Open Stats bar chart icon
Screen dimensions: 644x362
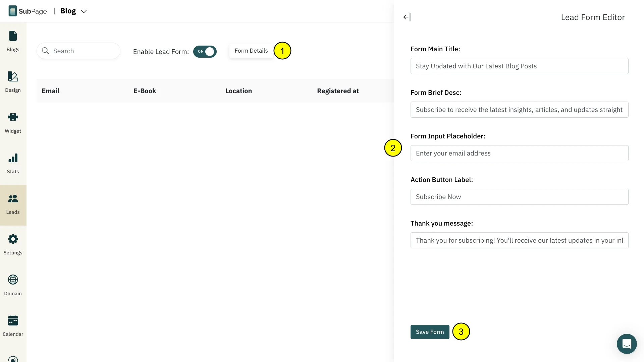(13, 158)
